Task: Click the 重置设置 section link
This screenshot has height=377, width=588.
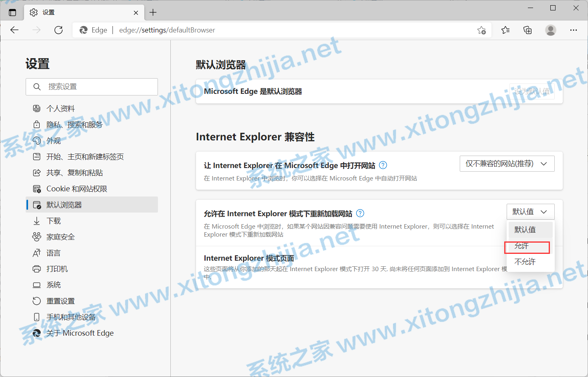Action: [62, 301]
